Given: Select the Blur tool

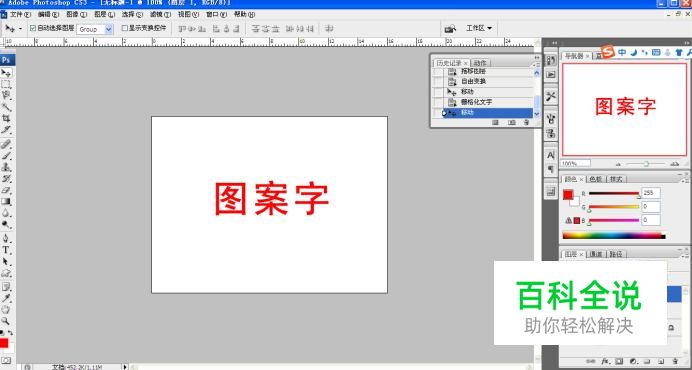Looking at the screenshot, I should click(x=6, y=213).
